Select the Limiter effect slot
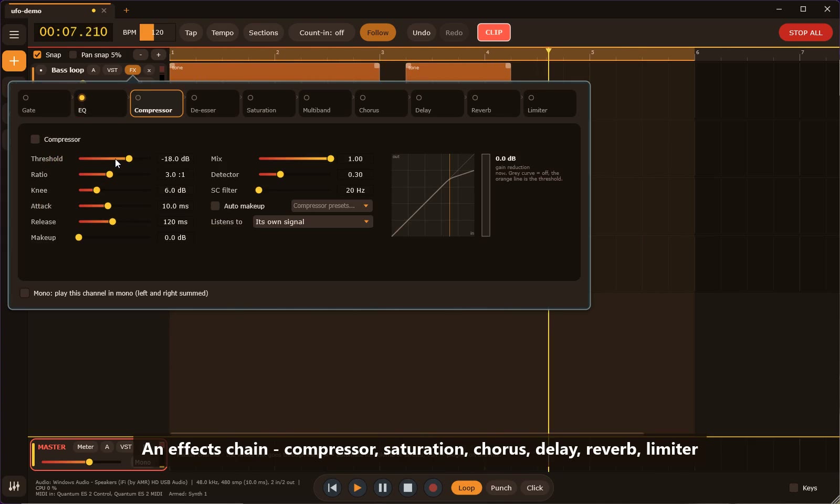Viewport: 840px width, 504px height. [550, 103]
